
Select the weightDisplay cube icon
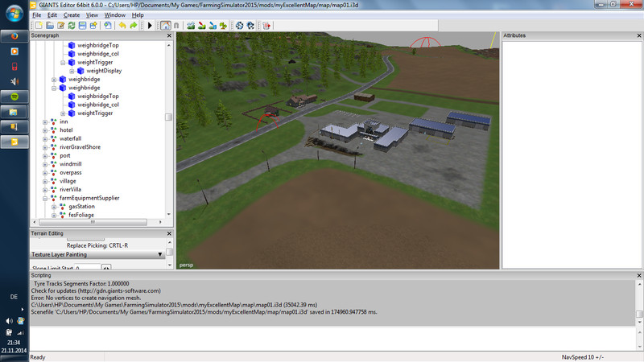[x=80, y=71]
